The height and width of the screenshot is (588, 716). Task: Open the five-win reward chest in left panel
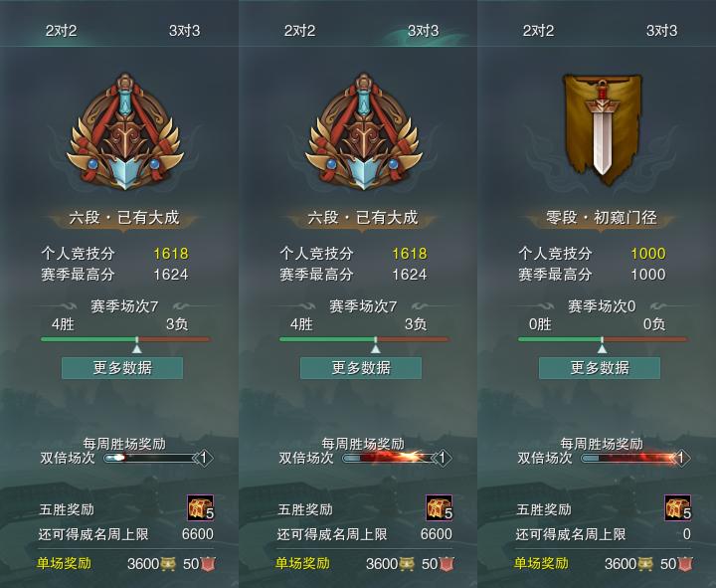pyautogui.click(x=201, y=507)
